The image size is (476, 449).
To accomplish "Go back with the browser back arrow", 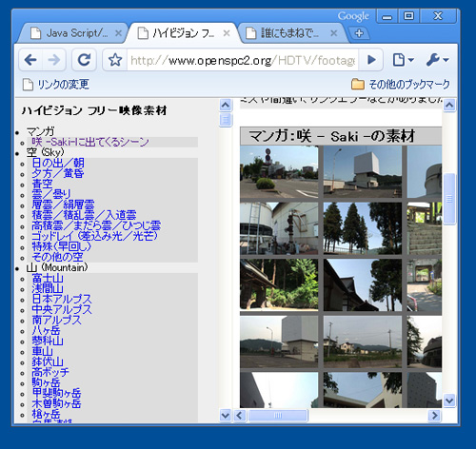I will pyautogui.click(x=30, y=60).
